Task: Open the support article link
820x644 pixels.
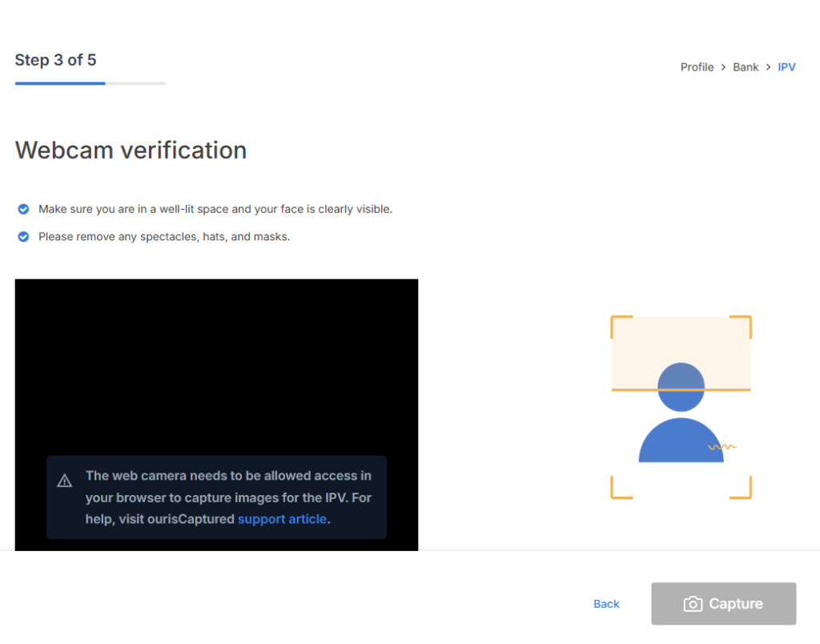Action: (282, 519)
